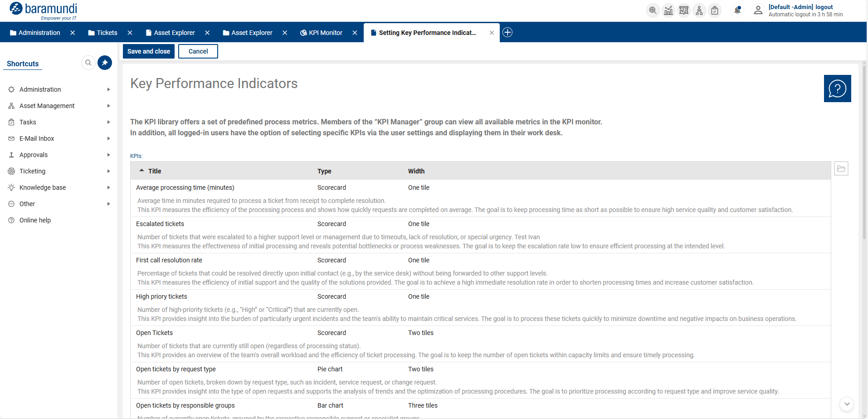Viewport: 868px width, 419px height.
Task: Open the help speech-bubble icon on the right
Action: pyautogui.click(x=837, y=89)
